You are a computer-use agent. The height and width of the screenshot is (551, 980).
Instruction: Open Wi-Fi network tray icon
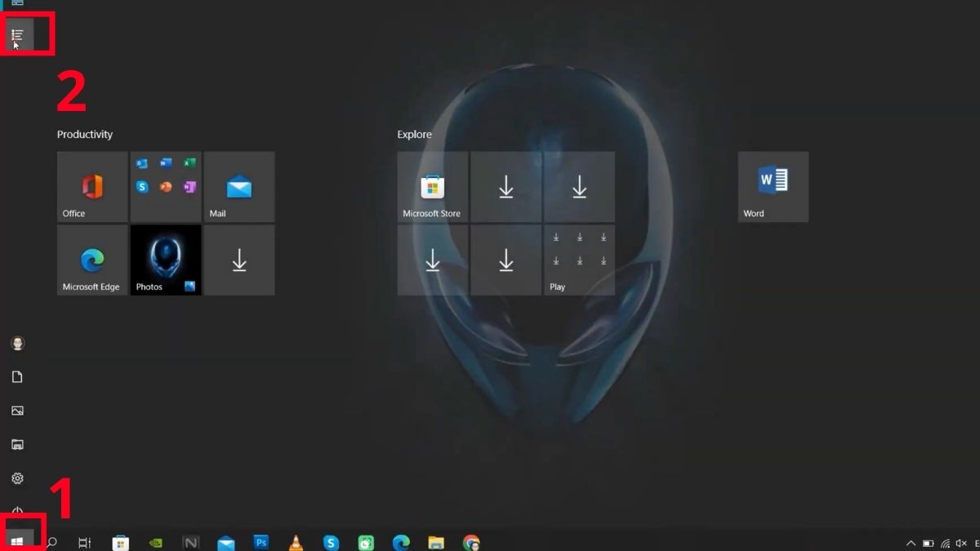pyautogui.click(x=946, y=543)
